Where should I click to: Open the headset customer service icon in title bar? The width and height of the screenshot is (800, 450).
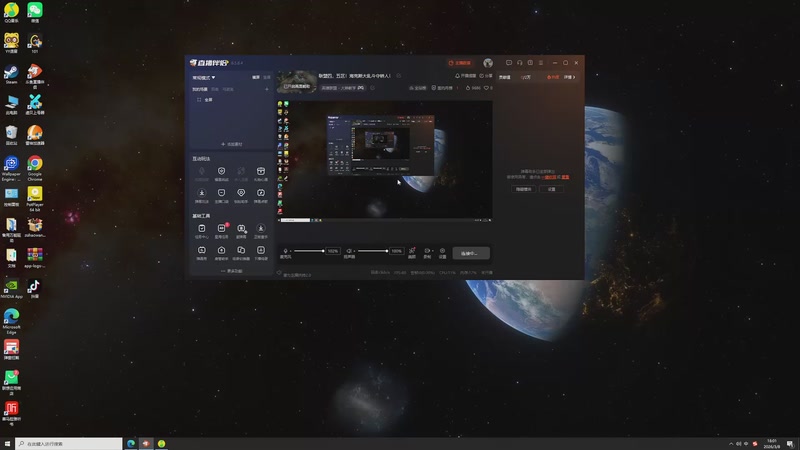coord(519,63)
